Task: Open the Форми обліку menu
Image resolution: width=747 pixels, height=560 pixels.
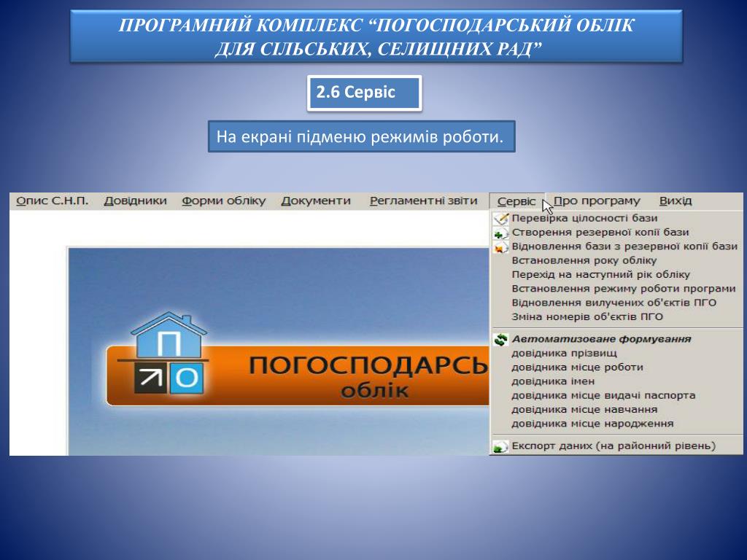Action: (x=224, y=201)
